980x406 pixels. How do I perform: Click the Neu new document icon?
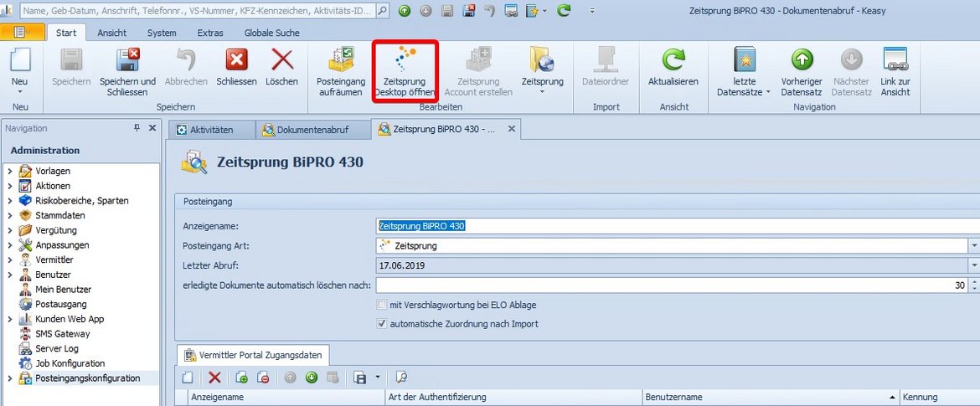pyautogui.click(x=20, y=60)
